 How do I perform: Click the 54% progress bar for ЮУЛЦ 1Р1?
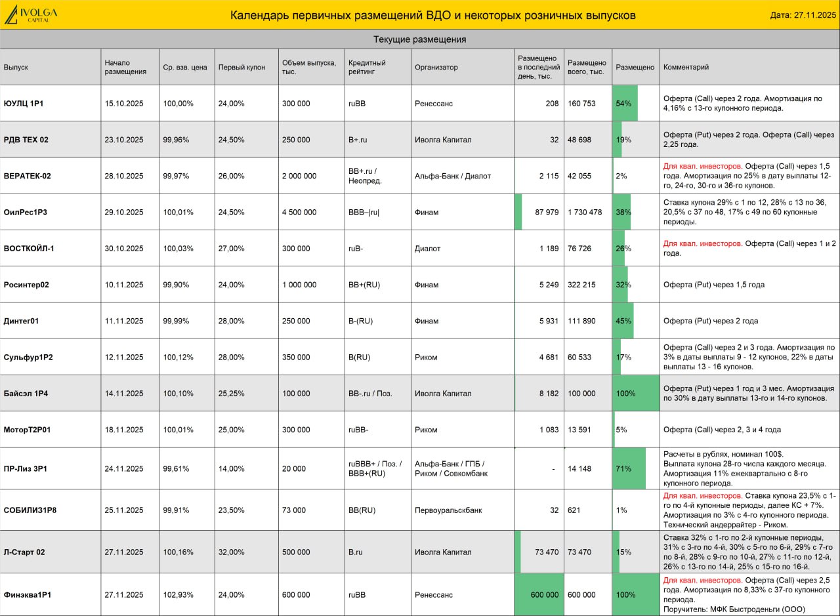pos(625,103)
